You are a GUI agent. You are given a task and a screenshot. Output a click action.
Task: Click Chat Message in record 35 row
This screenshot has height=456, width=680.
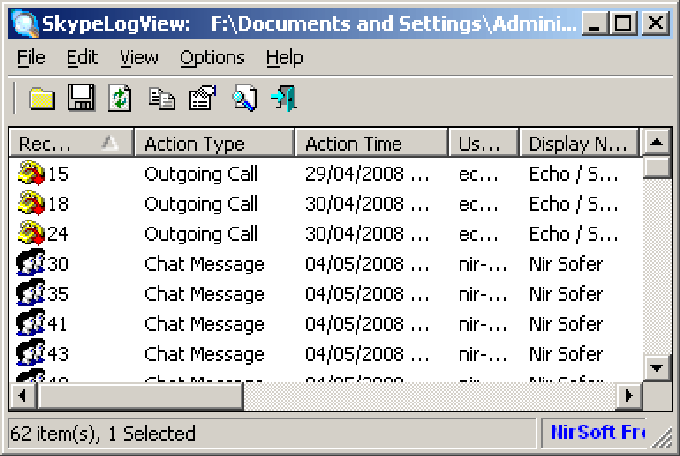(204, 295)
